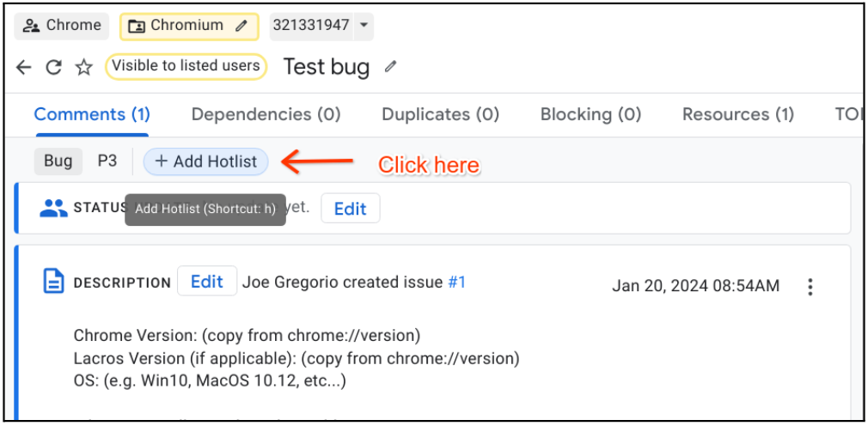Click the people icon next to Status
The image size is (868, 426).
[53, 208]
